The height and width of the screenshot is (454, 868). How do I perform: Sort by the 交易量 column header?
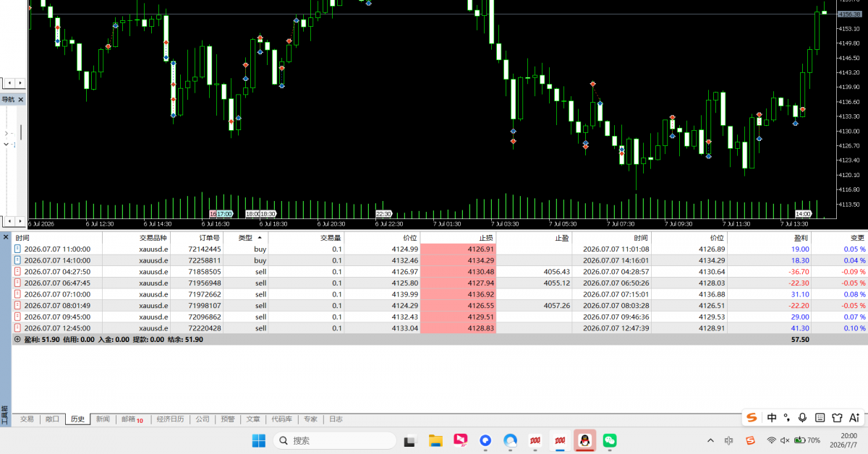(x=307, y=237)
